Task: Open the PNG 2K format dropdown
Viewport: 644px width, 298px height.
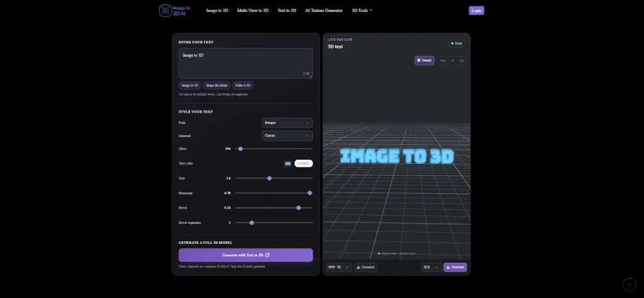Action: (x=339, y=267)
